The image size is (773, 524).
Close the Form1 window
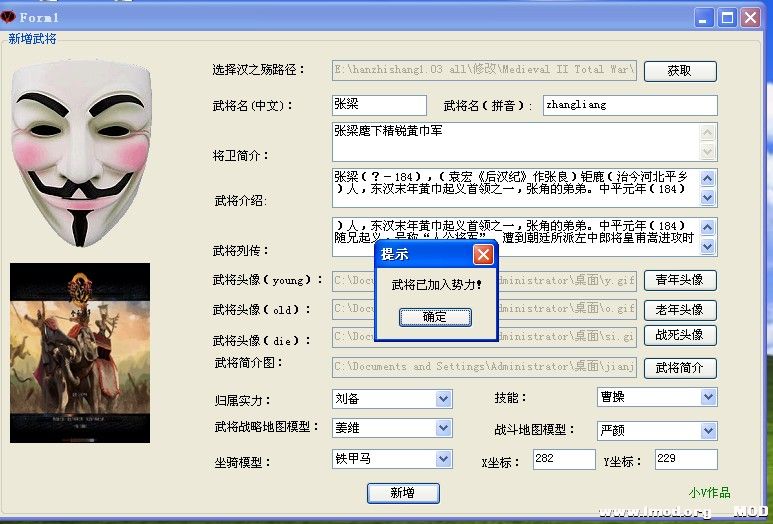pos(751,18)
